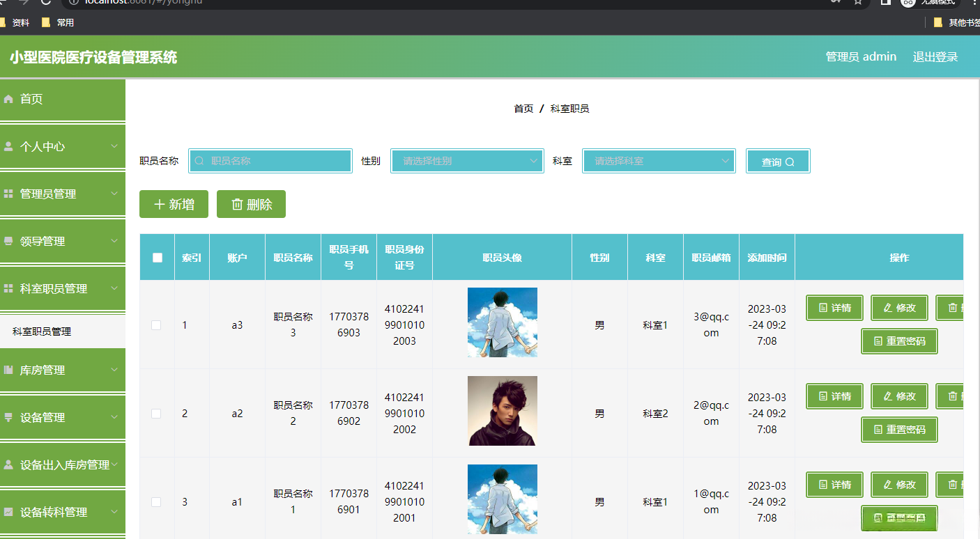Click the 查询 search button
This screenshot has width=980, height=539.
coord(778,162)
